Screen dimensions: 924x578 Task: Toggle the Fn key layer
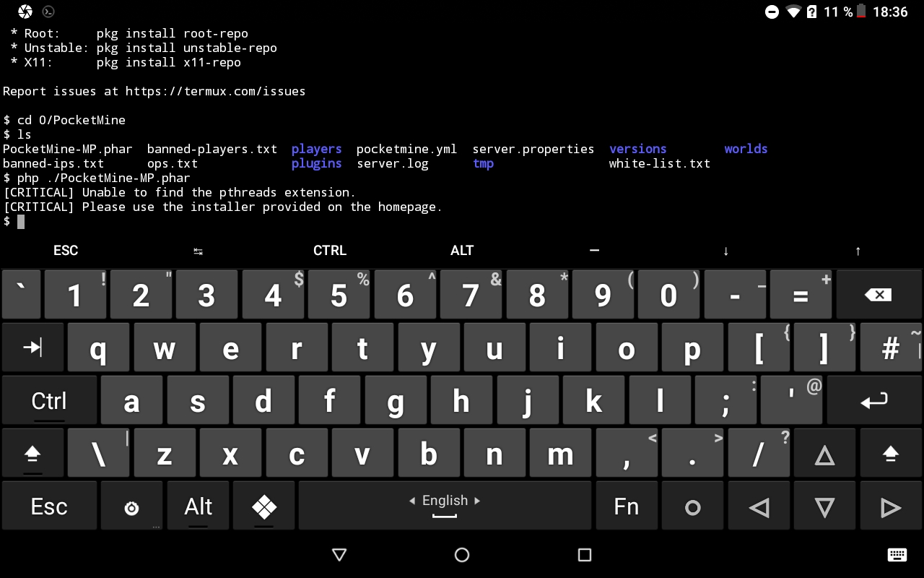(x=627, y=507)
